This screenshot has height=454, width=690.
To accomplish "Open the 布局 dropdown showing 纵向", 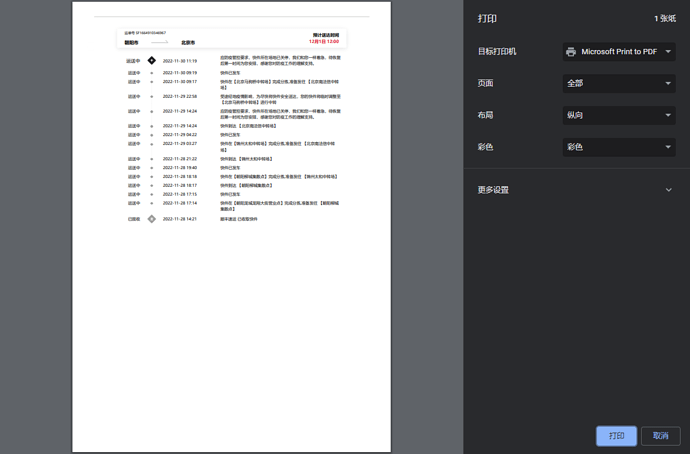I will [619, 116].
